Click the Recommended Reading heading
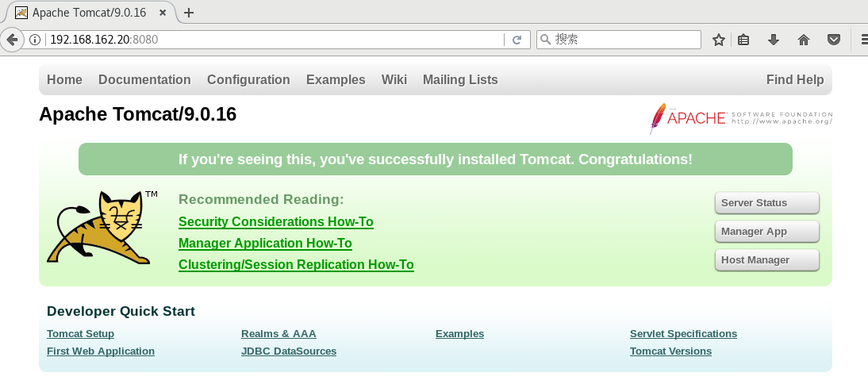The width and height of the screenshot is (868, 384). 261,199
